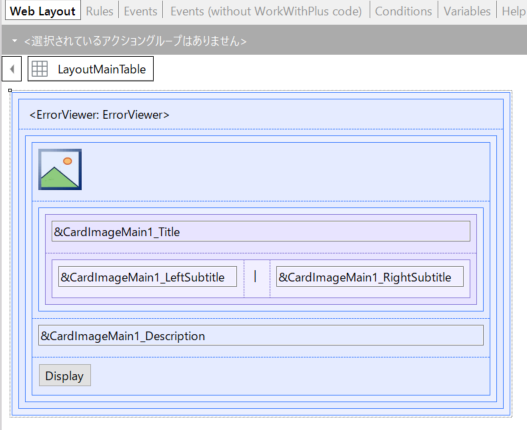This screenshot has height=430, width=527.
Task: Select the &CardImageMain1_LeftSubtitle field
Action: [x=147, y=277]
